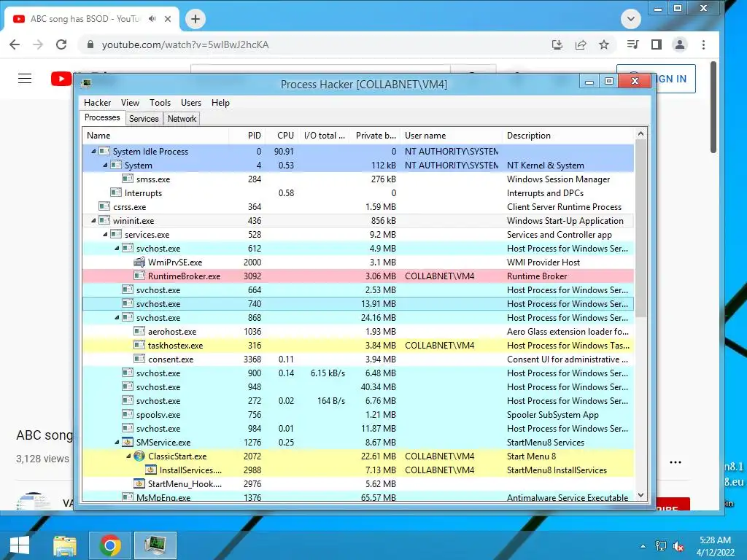Screen dimensions: 747x560
Task: Click the YouTube logo
Action: click(x=61, y=79)
